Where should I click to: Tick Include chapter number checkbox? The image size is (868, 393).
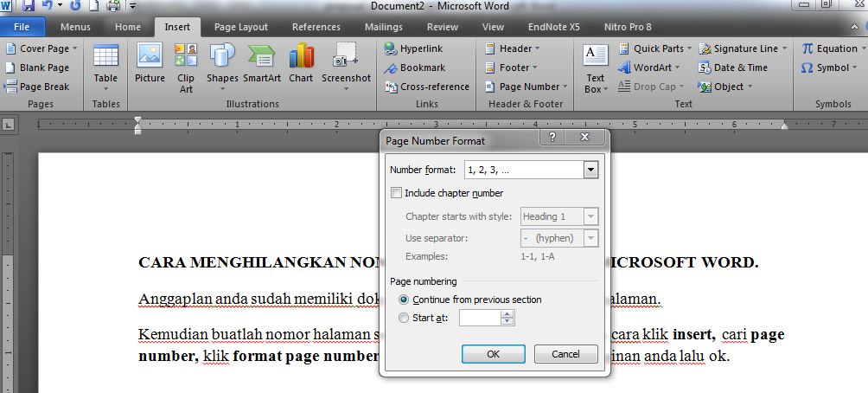point(396,193)
